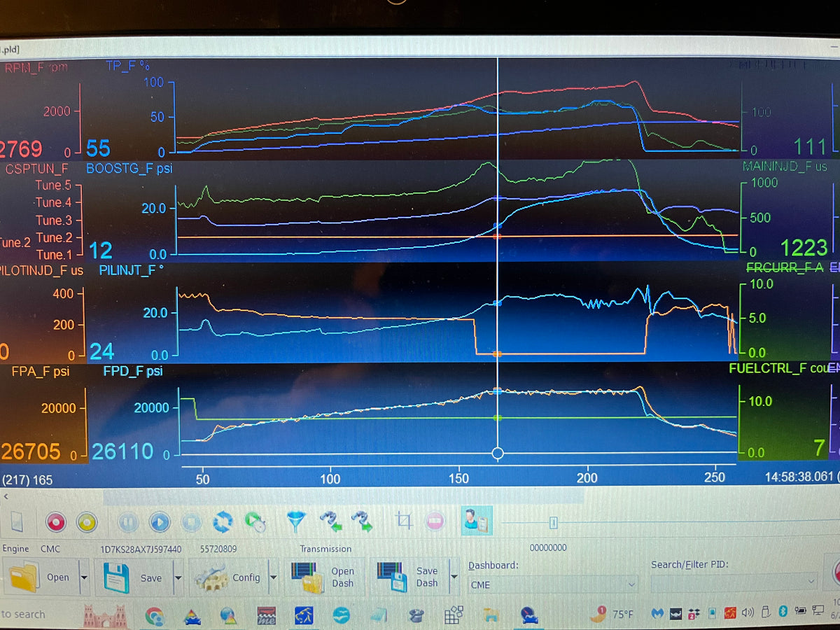Select the crop tool icon

pyautogui.click(x=402, y=521)
